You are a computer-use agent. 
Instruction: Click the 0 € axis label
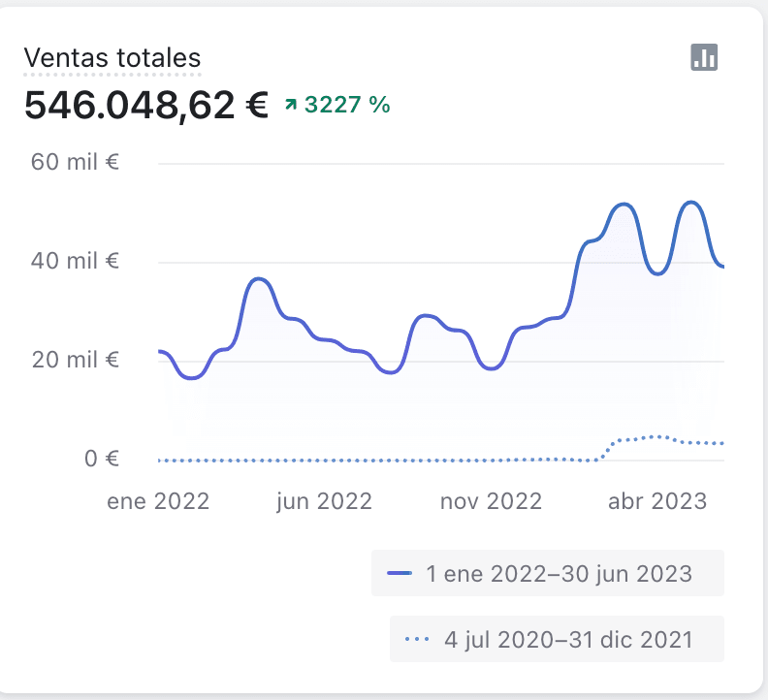click(x=95, y=459)
